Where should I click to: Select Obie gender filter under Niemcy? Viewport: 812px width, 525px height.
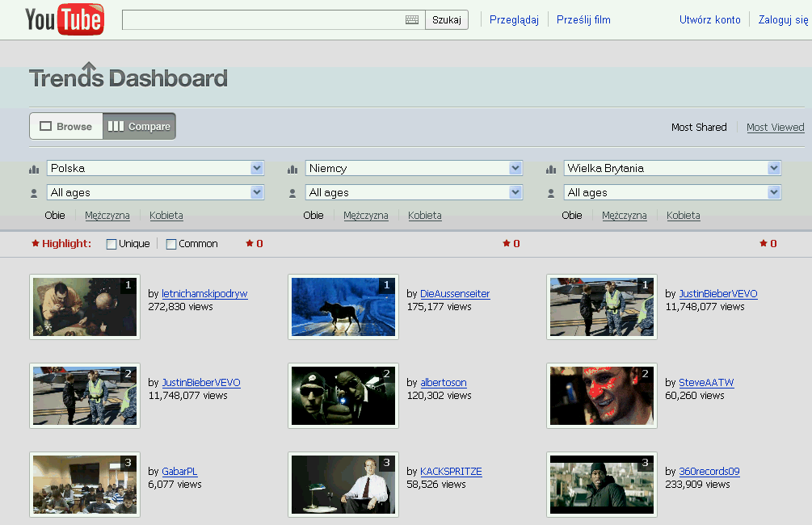click(x=313, y=216)
